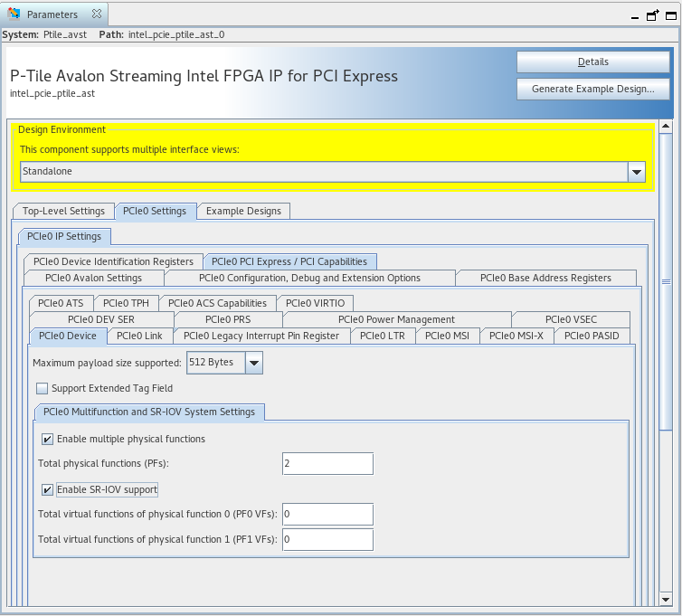Screen dimensions: 682x616
Task: Click the Parameters panel icon
Action: [x=14, y=15]
